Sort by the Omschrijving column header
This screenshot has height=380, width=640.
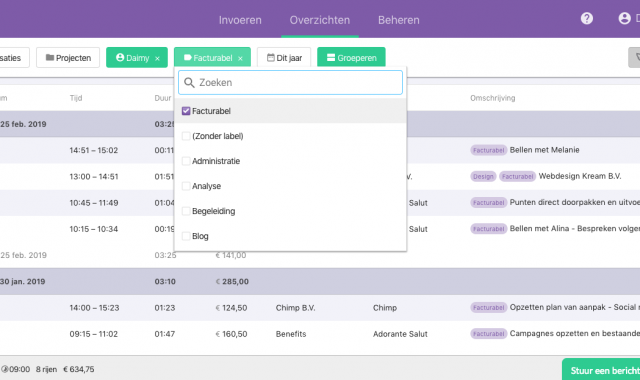pyautogui.click(x=493, y=98)
